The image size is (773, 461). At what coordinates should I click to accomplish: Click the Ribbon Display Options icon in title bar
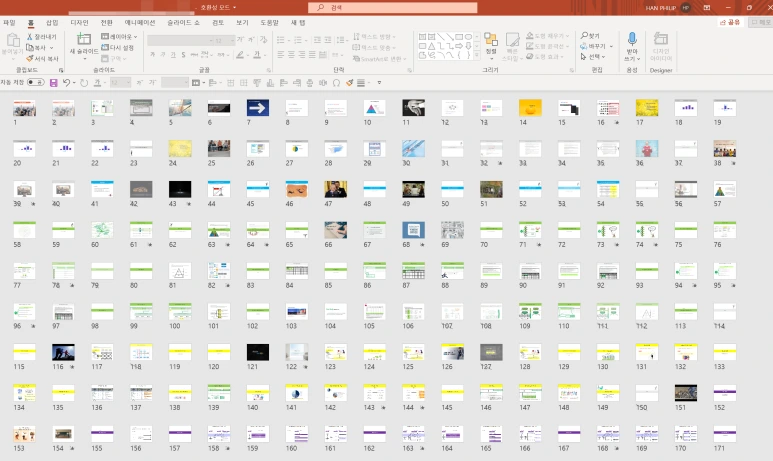click(x=706, y=7)
